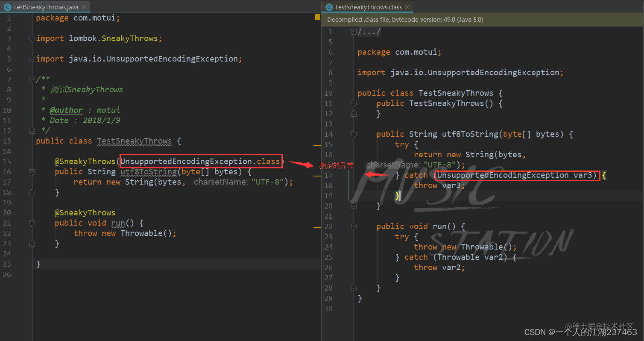Click the @SneakyThrows annotation above run()
This screenshot has height=341, width=644.
85,213
